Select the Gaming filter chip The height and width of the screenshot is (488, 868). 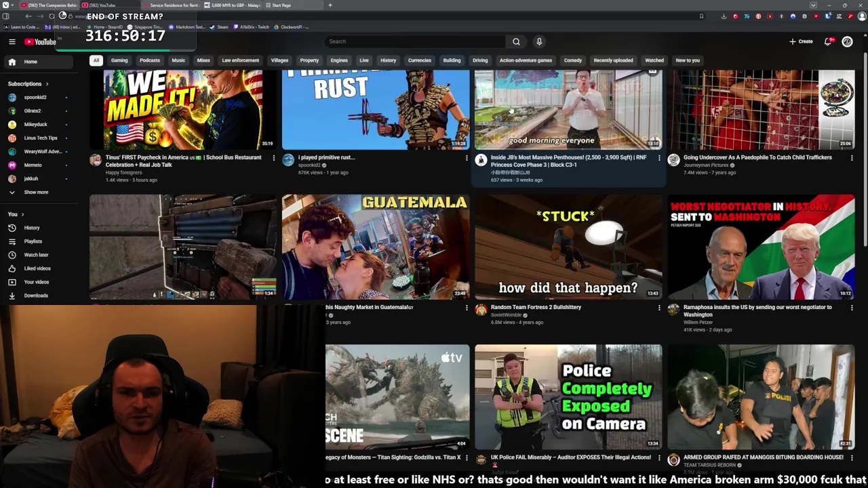coord(119,60)
